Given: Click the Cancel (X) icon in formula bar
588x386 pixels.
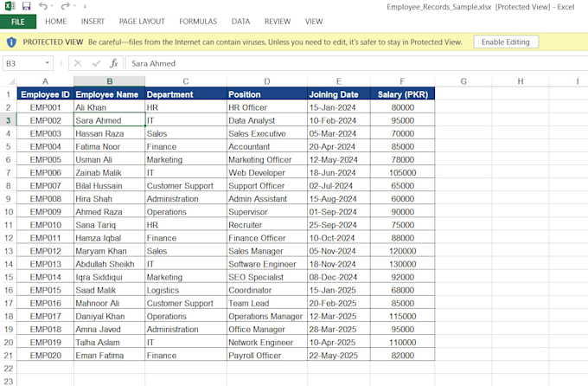Looking at the screenshot, I should [x=78, y=63].
